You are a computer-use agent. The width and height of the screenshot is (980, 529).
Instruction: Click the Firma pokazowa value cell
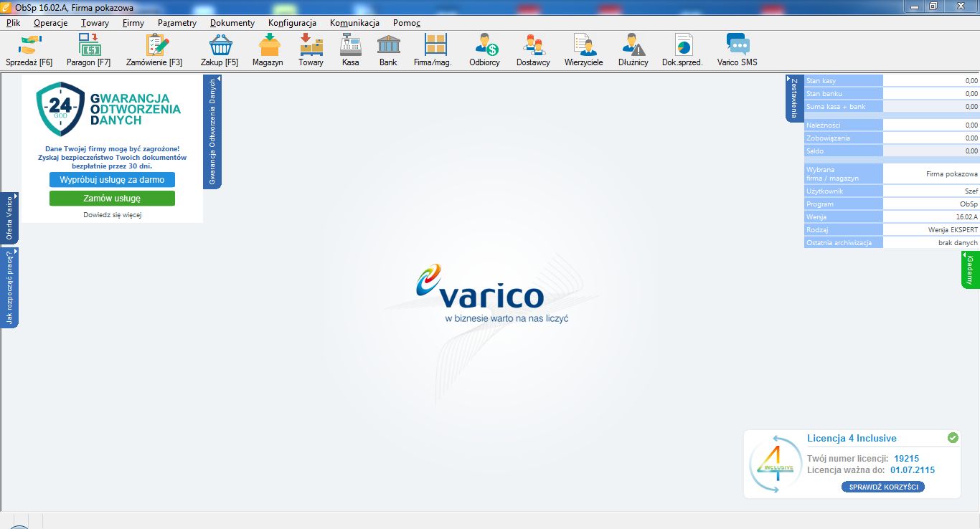coord(931,174)
